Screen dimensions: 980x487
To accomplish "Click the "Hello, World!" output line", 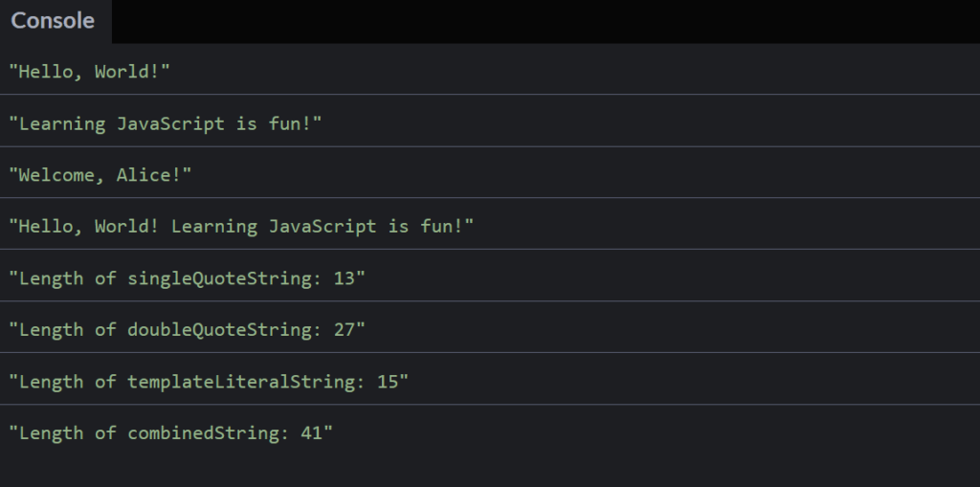I will coord(89,72).
